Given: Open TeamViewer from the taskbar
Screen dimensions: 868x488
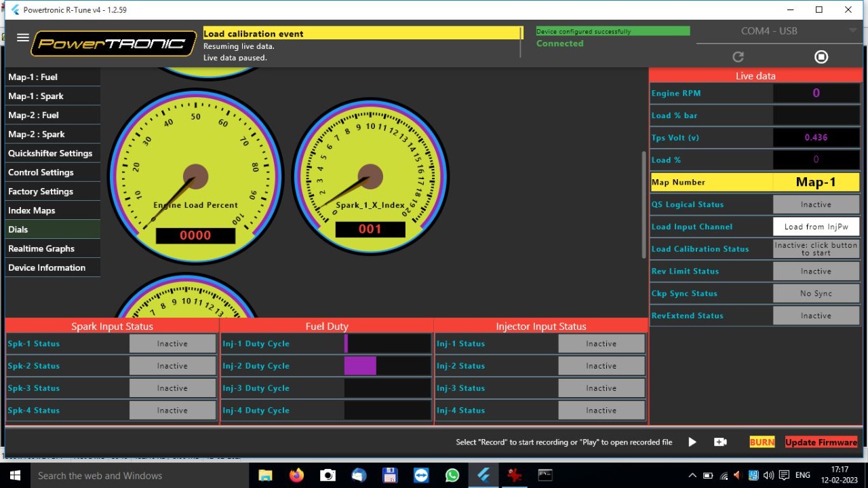Looking at the screenshot, I should coord(421,475).
